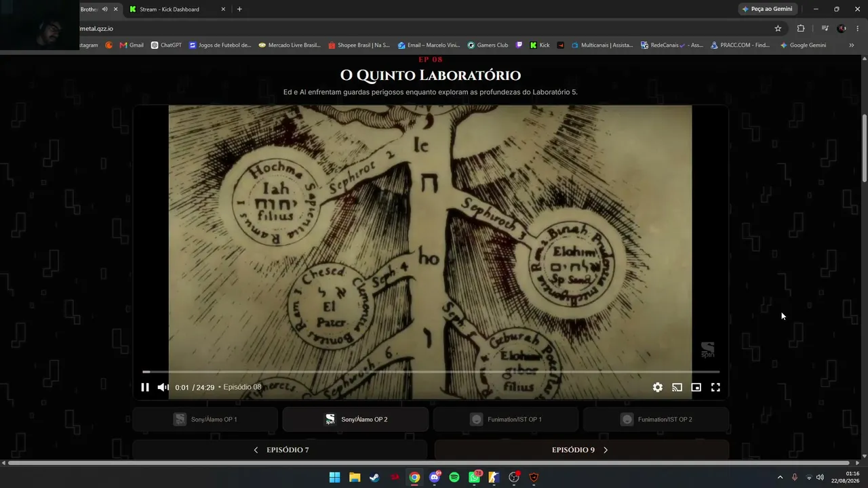Open the Brave browser taskbar icon
Screen dimensions: 868x488
click(x=534, y=477)
